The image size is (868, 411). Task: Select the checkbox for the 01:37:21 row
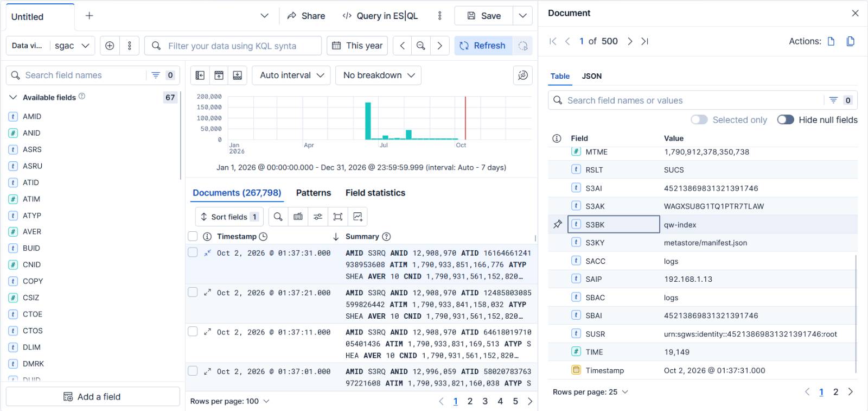[x=193, y=292]
